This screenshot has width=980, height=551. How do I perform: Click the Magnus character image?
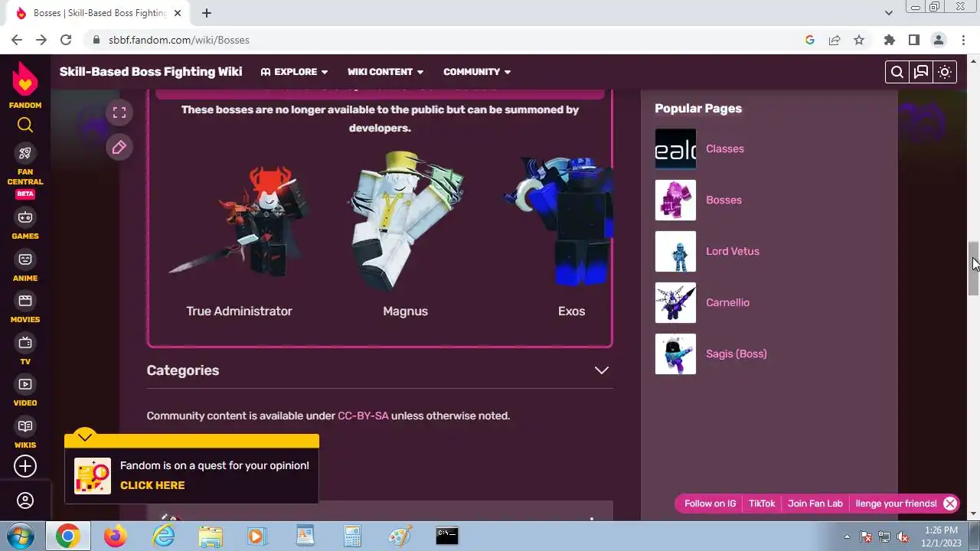click(x=405, y=220)
